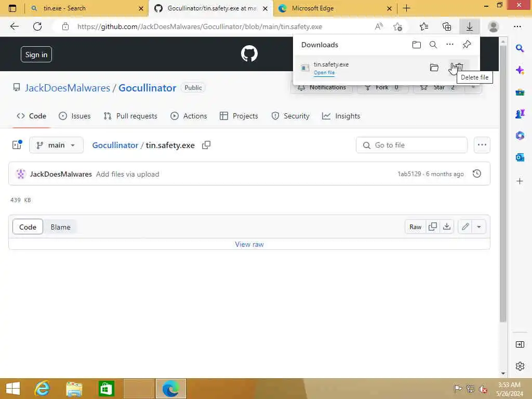
Task: Launch Internet Explorer from the taskbar
Action: pos(42,389)
